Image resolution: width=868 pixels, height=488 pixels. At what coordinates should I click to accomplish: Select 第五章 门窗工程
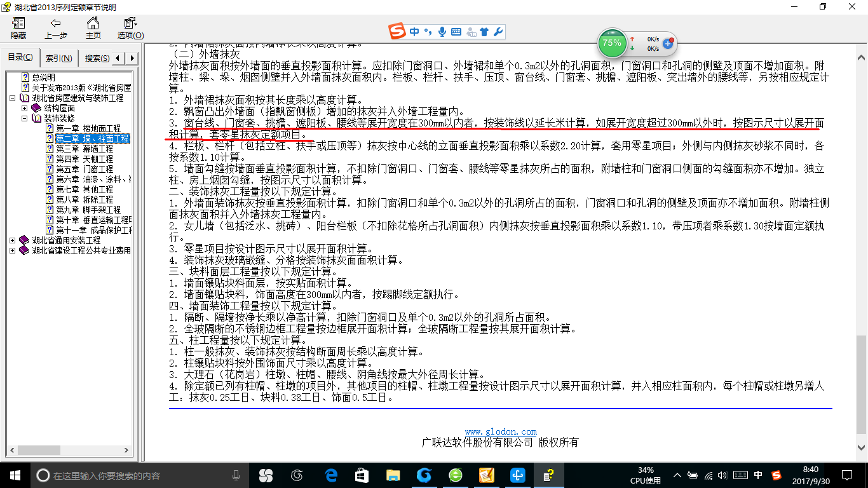click(85, 169)
